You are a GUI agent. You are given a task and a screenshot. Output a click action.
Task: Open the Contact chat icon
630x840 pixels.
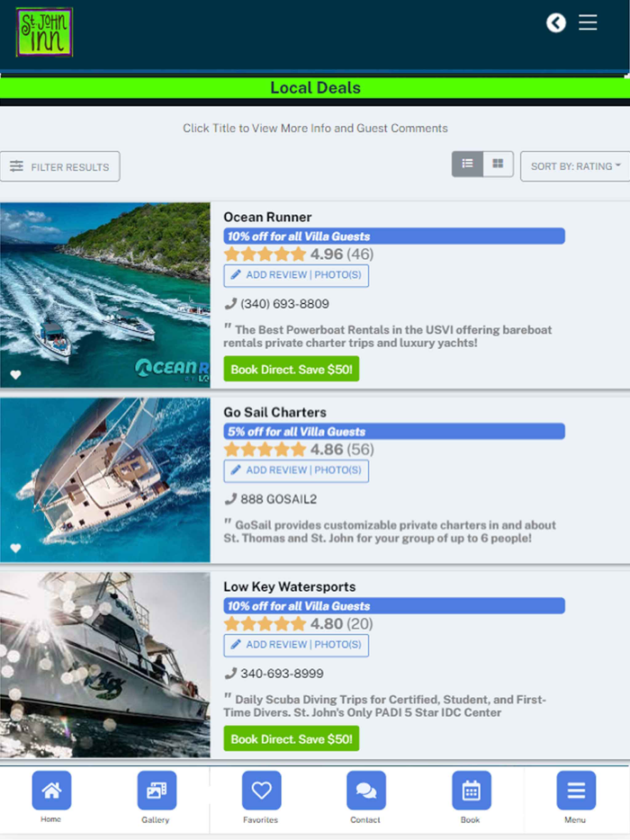(x=366, y=791)
